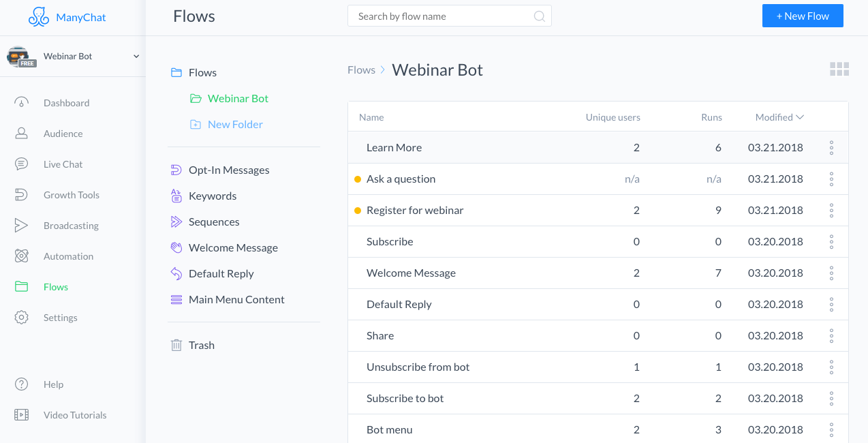Sort by the Modified column
868x443 pixels.
pos(778,117)
